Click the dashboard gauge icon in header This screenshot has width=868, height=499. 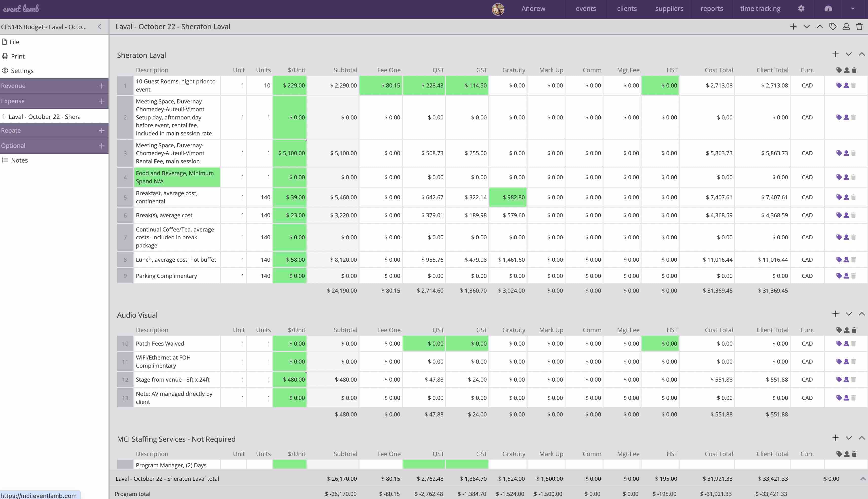[828, 9]
